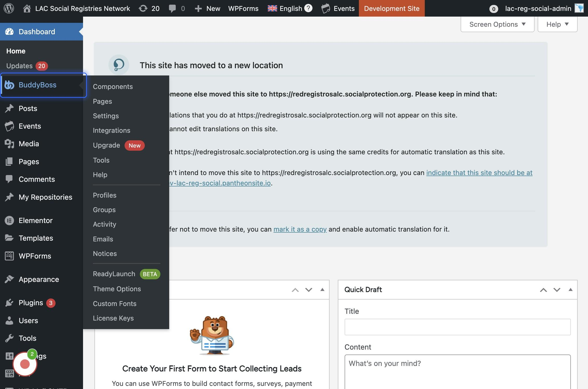Open the Media library sidebar icon

tap(9, 144)
